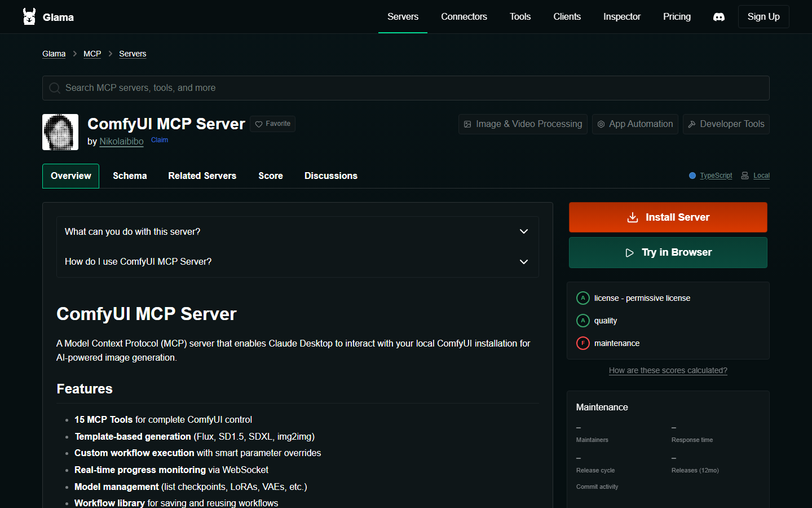Switch to the Schema tab
Screen dimensions: 812x508
tap(130, 176)
